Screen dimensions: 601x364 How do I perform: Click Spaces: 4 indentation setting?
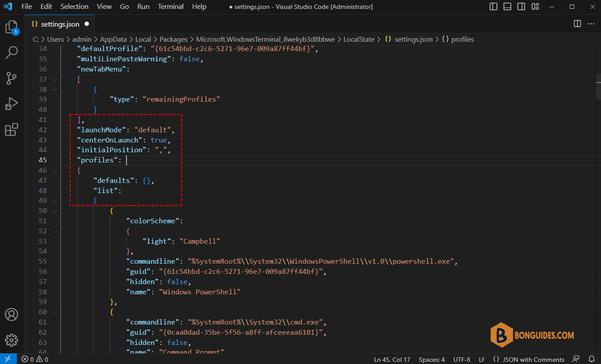pos(432,360)
